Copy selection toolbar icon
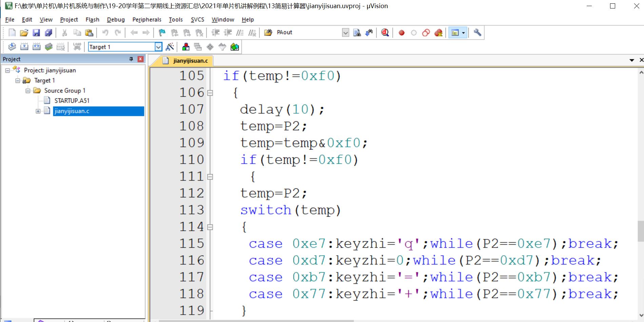 pos(77,33)
